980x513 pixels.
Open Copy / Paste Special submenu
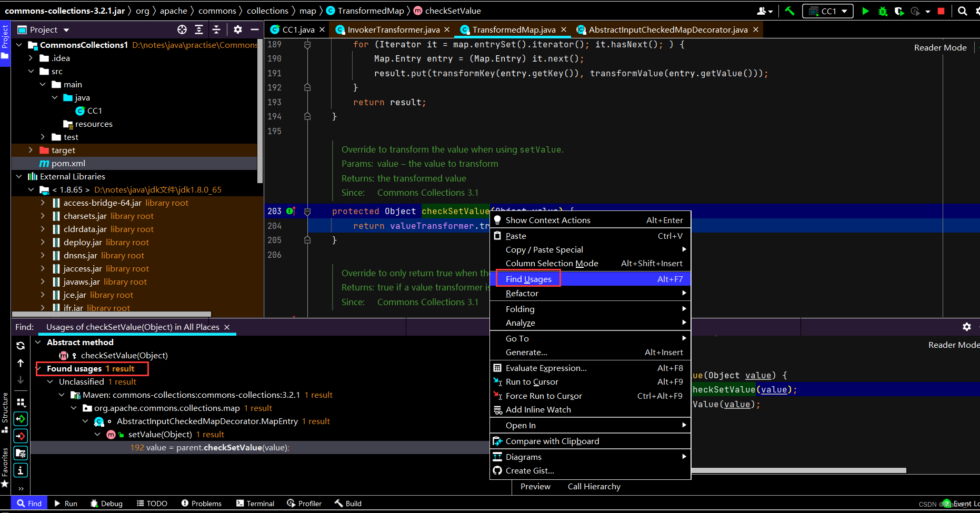tap(590, 249)
